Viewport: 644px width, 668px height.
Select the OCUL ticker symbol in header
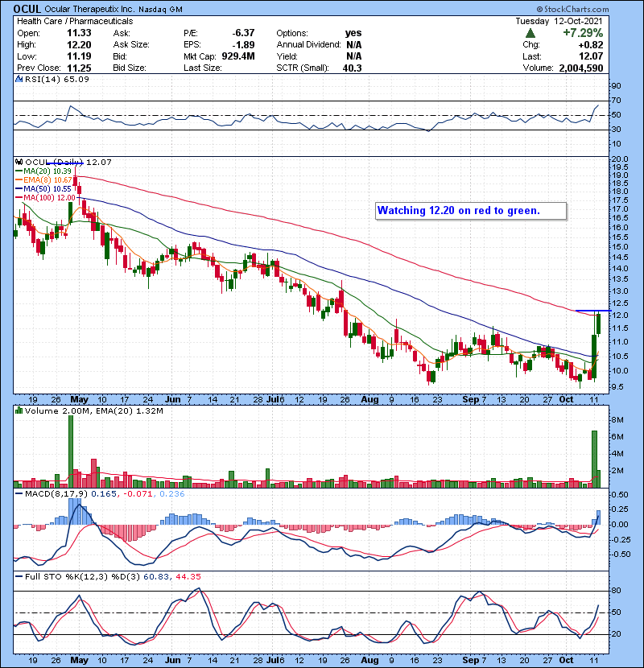coord(27,9)
